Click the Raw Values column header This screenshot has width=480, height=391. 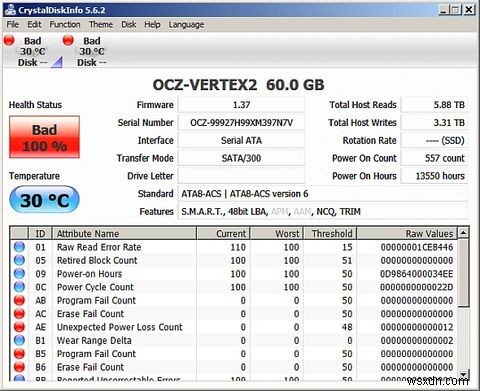pos(407,233)
